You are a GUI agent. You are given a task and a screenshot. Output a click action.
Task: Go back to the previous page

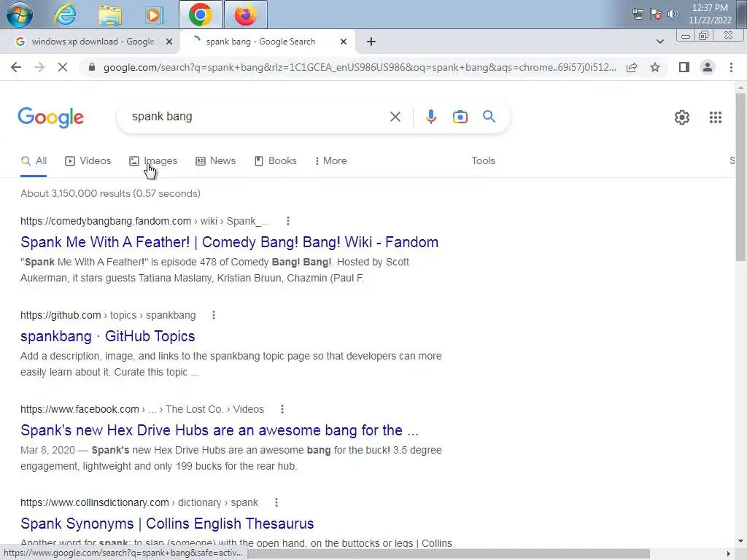(x=16, y=67)
